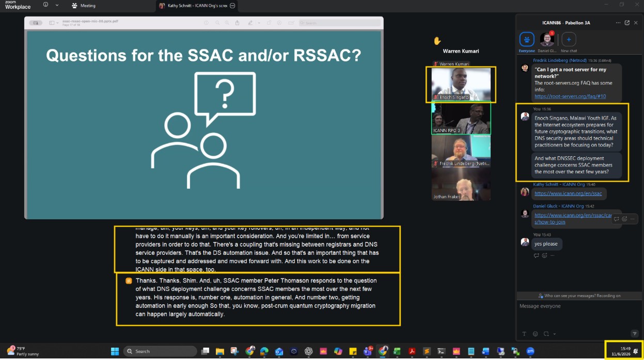The image size is (644, 360).
Task: Select the Meeting tab
Action: tap(84, 6)
